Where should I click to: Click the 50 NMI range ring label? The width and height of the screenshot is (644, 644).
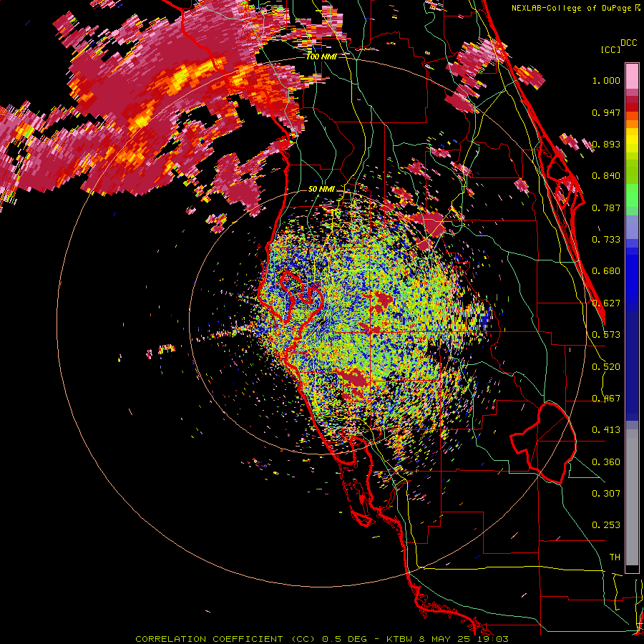point(321,190)
